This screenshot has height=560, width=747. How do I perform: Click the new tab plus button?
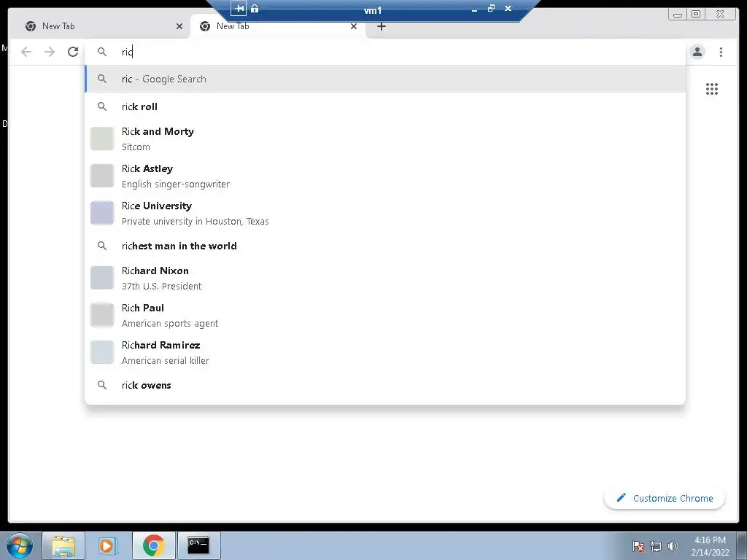381,26
